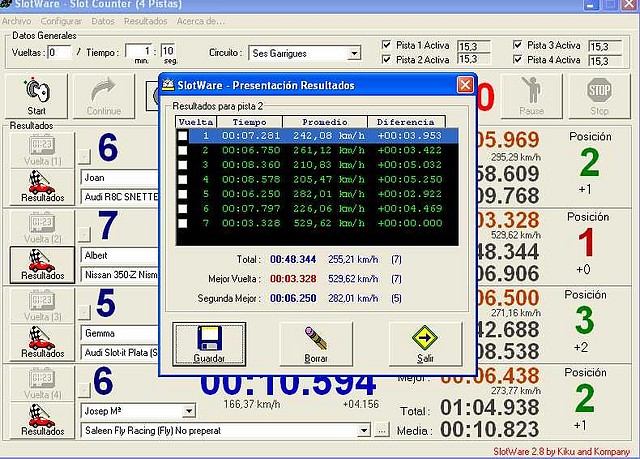Open Resultados for Joan's track

[42, 187]
